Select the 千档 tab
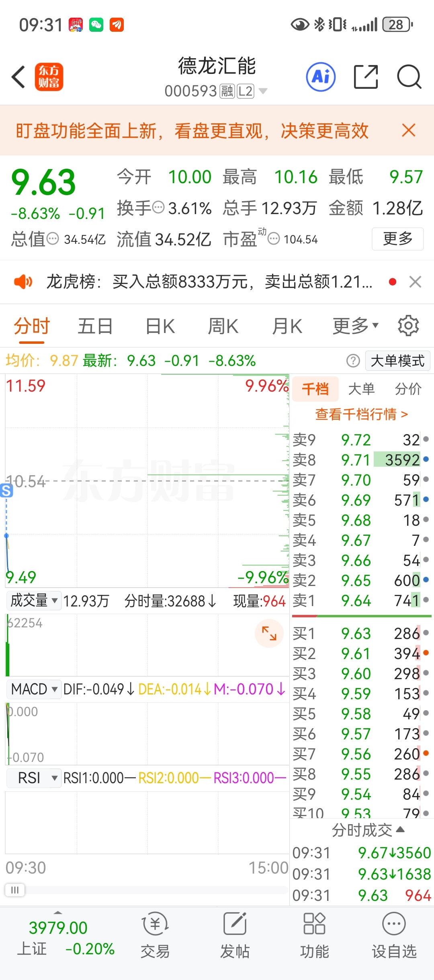The image size is (434, 980). pyautogui.click(x=315, y=389)
